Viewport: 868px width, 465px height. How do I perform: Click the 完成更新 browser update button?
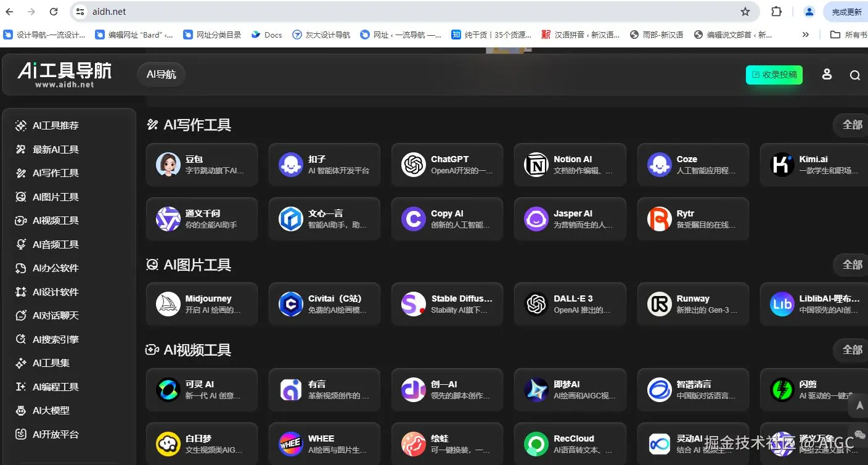pos(846,12)
